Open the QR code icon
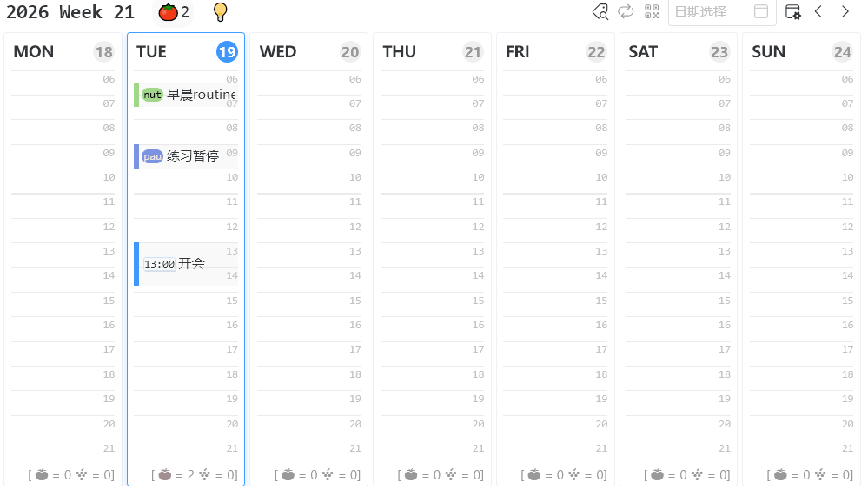Screen dimensions: 868x496 click(653, 11)
